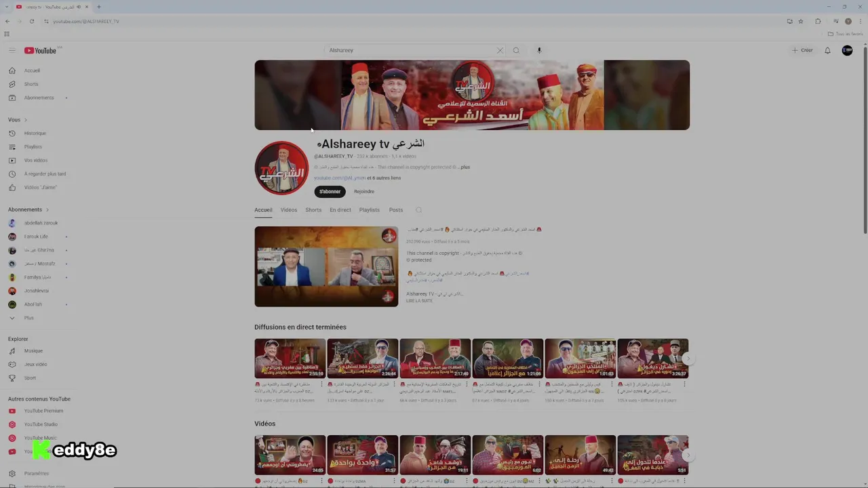Open YouTube Premium link
Image resolution: width=868 pixels, height=488 pixels.
point(43,411)
